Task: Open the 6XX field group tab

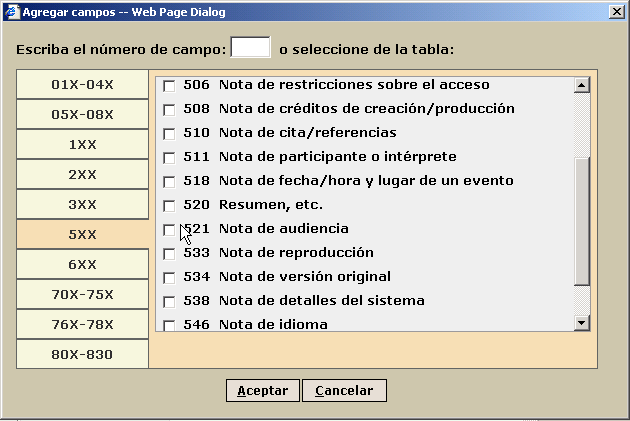Action: pos(82,265)
